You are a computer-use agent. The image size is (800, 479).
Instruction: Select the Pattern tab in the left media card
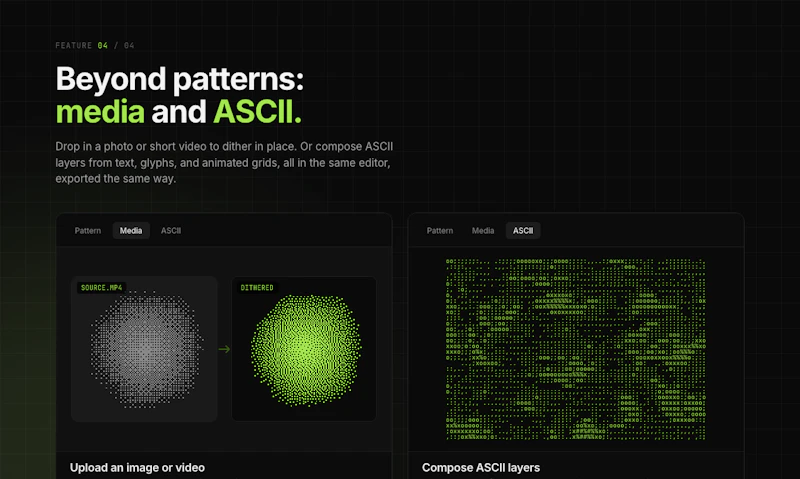pyautogui.click(x=88, y=231)
